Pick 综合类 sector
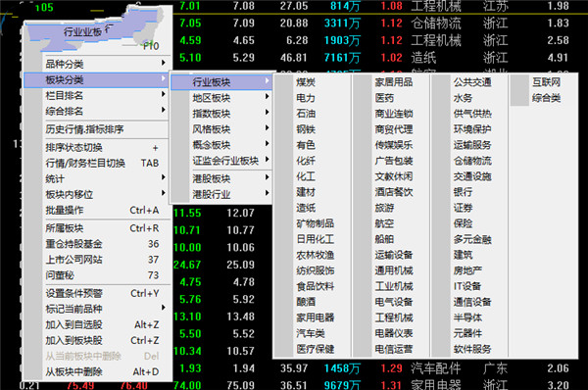This screenshot has width=588, height=390. [x=547, y=98]
